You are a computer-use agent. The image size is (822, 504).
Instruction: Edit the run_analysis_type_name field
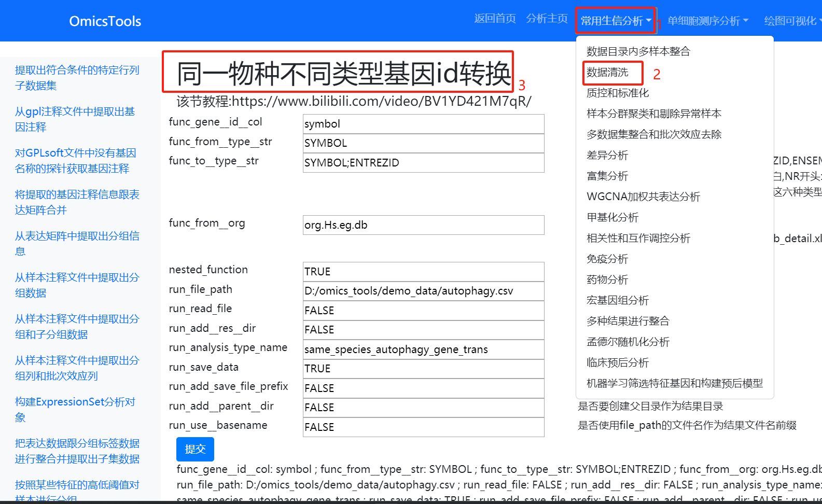click(x=423, y=349)
